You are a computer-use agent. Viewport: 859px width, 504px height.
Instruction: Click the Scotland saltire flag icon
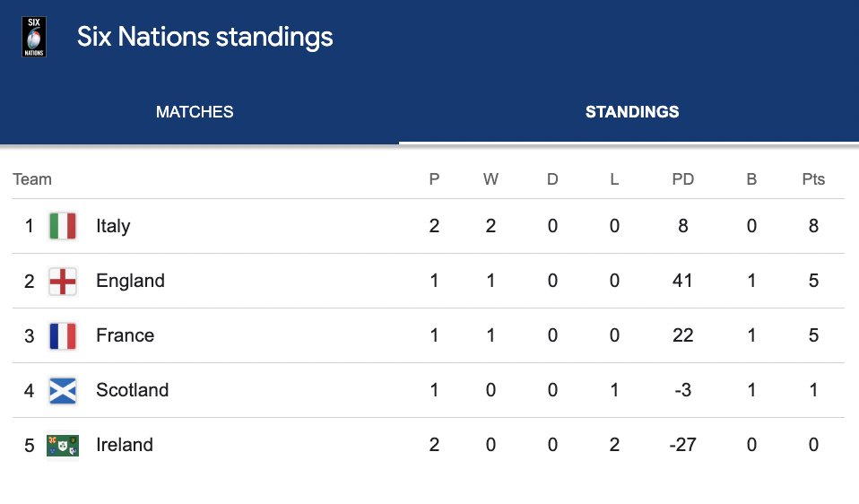pyautogui.click(x=63, y=391)
